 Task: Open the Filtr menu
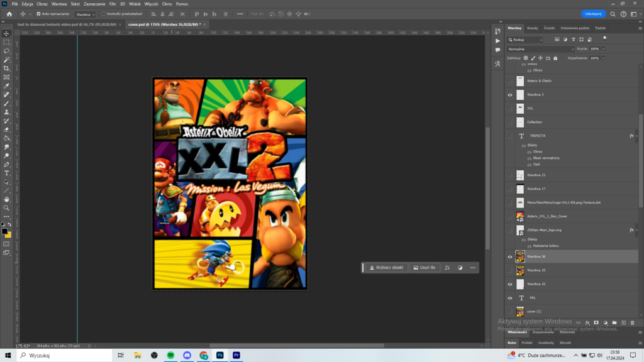pos(113,4)
